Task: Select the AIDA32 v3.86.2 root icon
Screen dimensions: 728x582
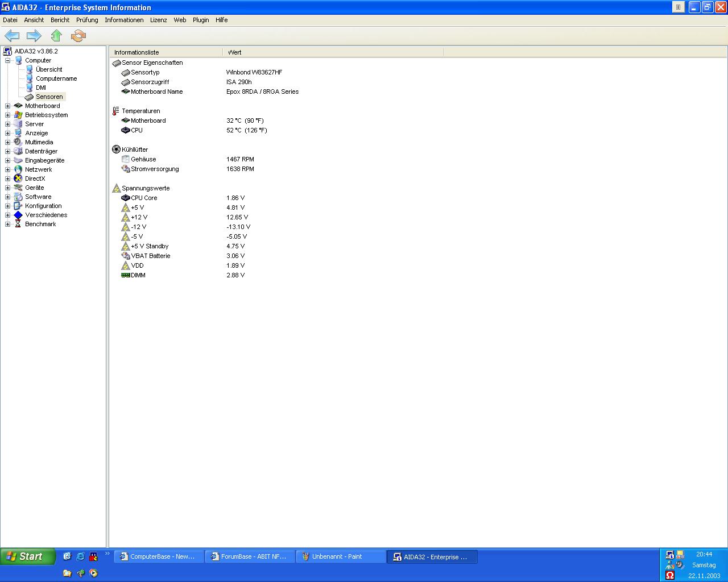Action: (7, 51)
